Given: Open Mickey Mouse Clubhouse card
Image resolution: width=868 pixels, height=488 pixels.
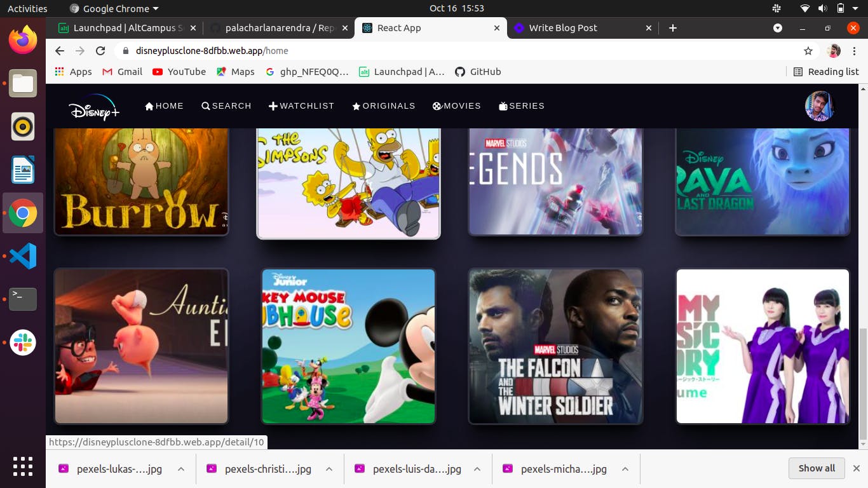Looking at the screenshot, I should pyautogui.click(x=348, y=346).
